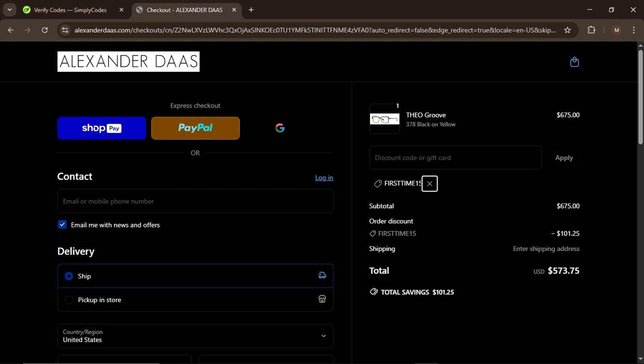
Task: Click the Apply discount button
Action: tap(564, 158)
